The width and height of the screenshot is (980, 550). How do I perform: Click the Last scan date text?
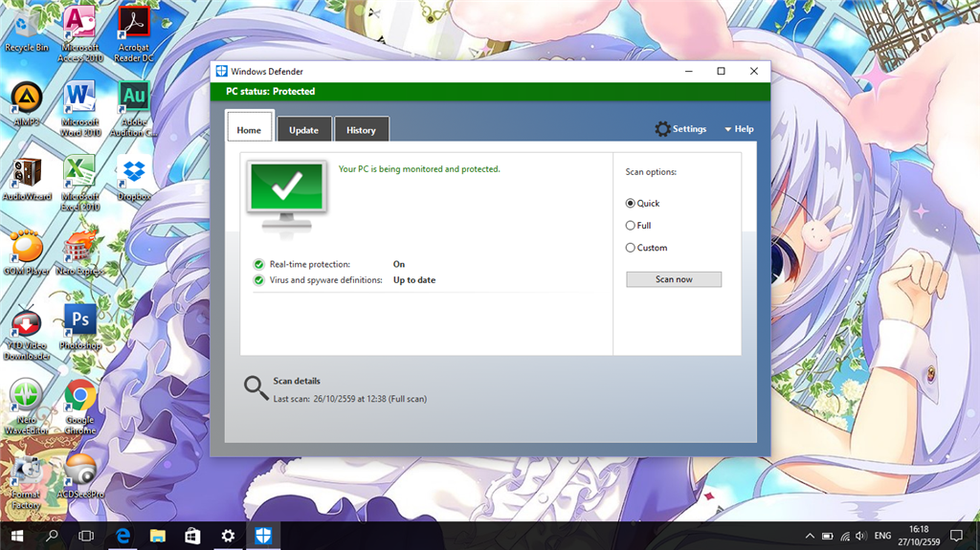tap(350, 399)
